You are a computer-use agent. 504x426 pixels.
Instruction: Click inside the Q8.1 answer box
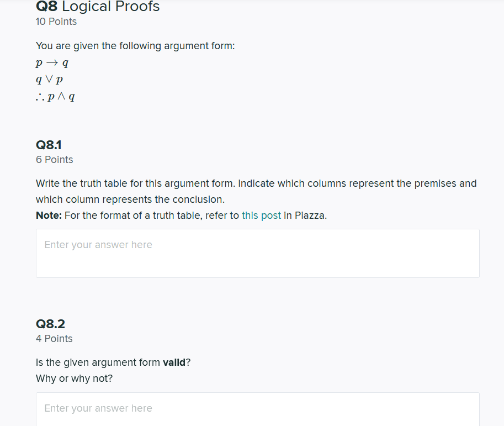[257, 253]
